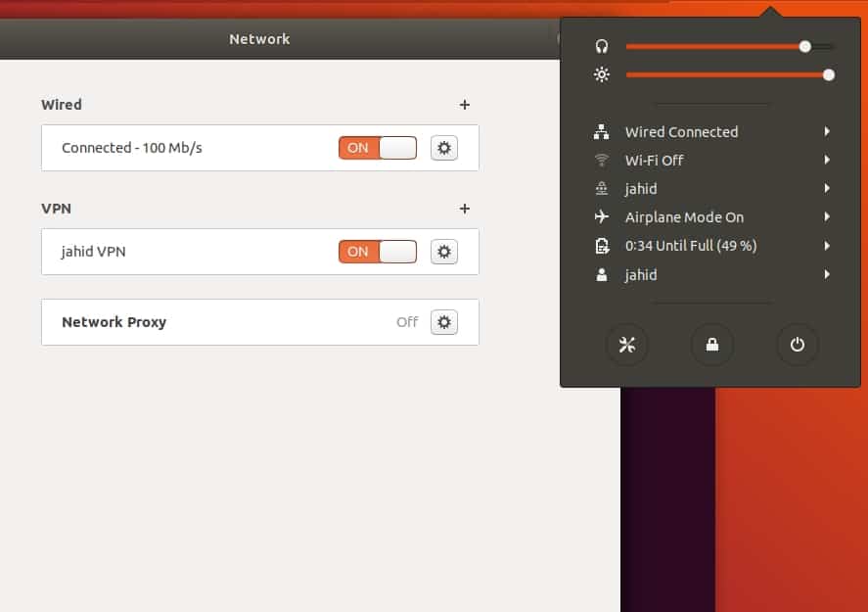Click the airplane mode icon
Viewport: 868px width, 612px height.
602,216
